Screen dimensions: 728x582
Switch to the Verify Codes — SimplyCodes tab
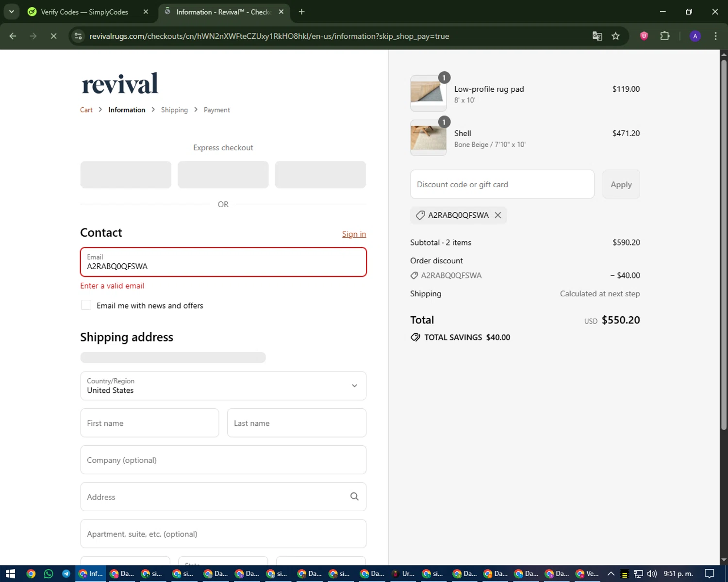85,12
